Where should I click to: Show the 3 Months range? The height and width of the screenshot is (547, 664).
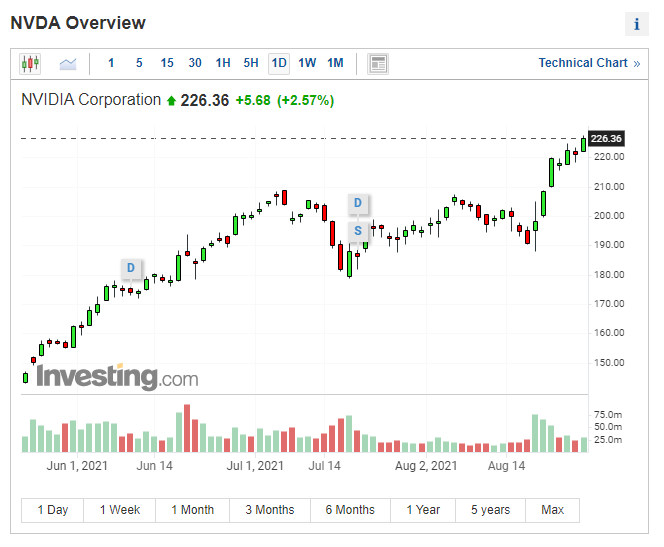[270, 510]
